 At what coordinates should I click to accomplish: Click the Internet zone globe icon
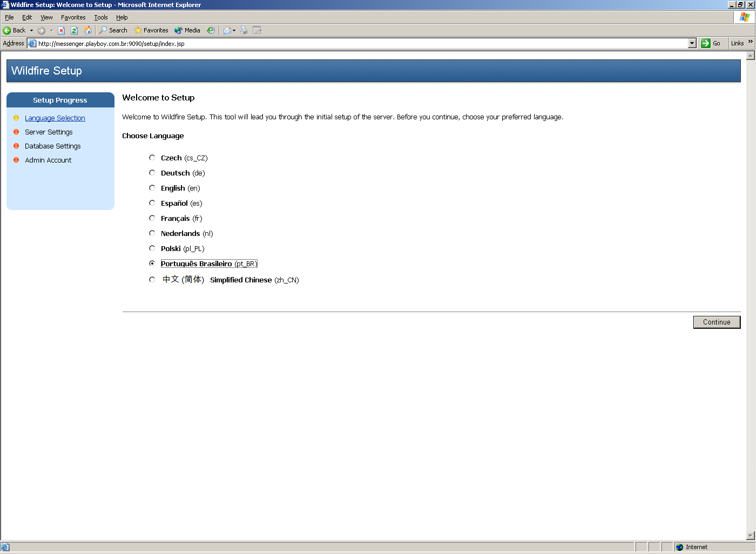(x=680, y=547)
